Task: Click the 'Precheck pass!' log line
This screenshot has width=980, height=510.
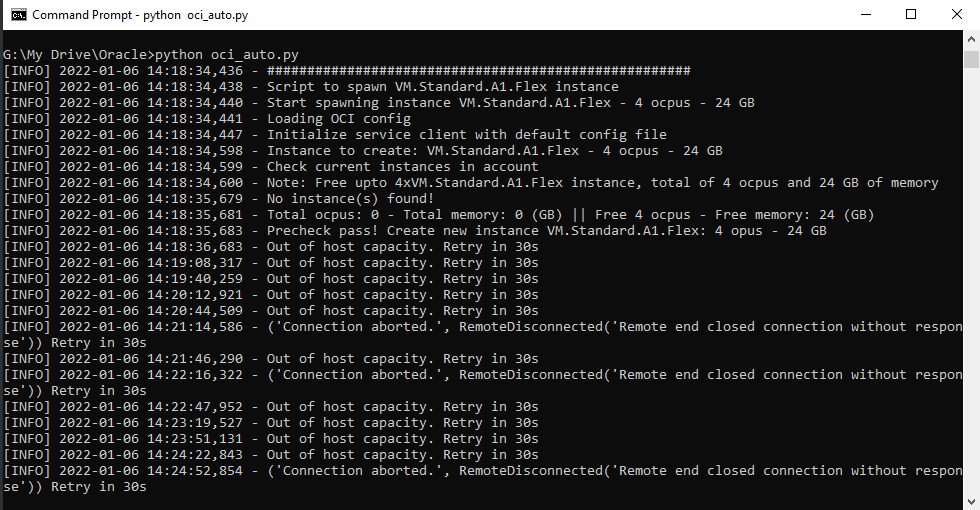Action: pyautogui.click(x=415, y=231)
